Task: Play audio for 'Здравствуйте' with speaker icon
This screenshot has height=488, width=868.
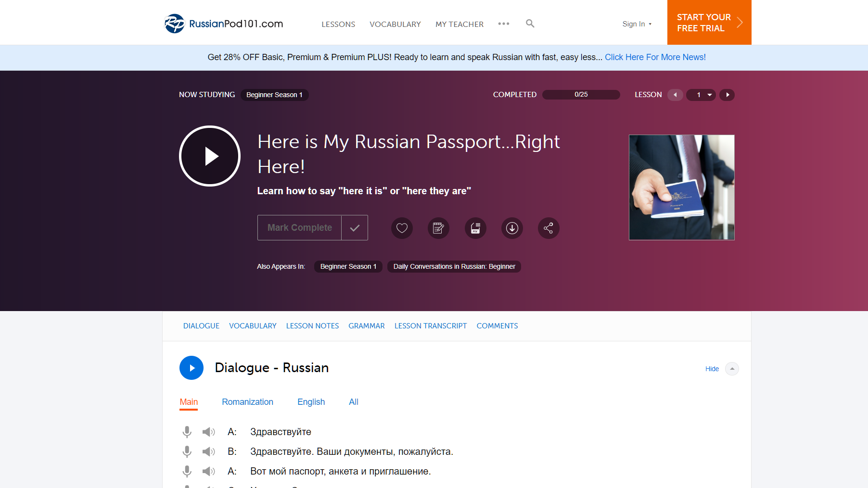Action: pyautogui.click(x=208, y=431)
